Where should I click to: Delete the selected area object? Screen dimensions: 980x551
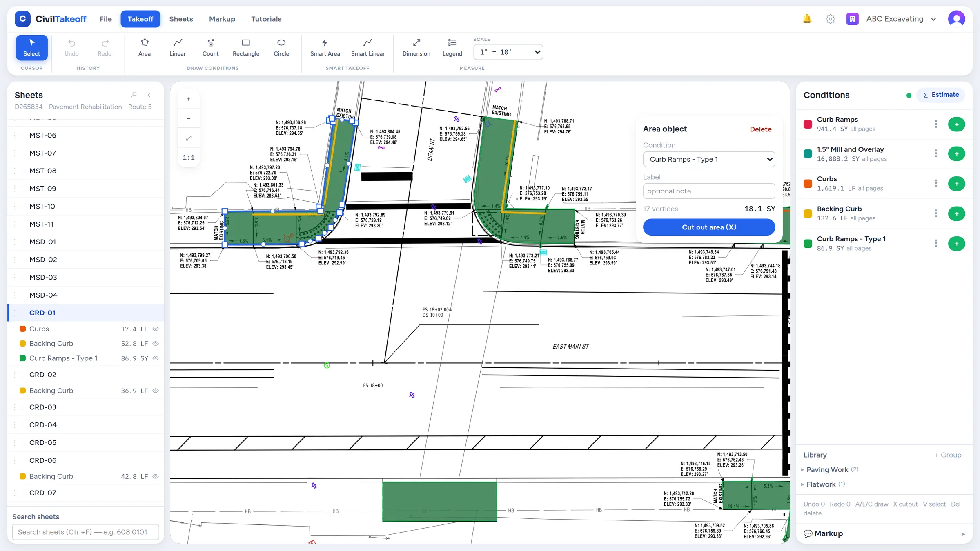pyautogui.click(x=761, y=129)
